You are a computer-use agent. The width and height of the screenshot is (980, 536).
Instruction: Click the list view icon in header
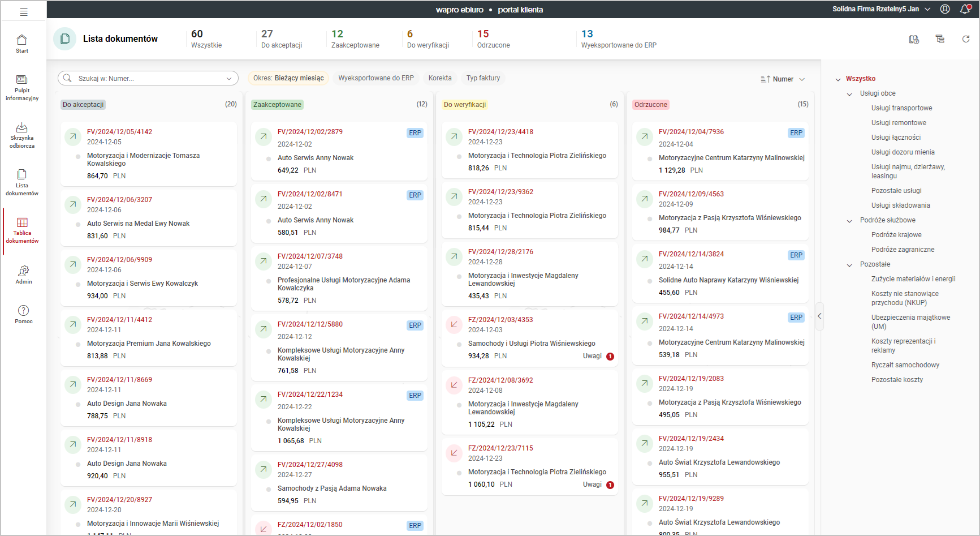click(940, 39)
